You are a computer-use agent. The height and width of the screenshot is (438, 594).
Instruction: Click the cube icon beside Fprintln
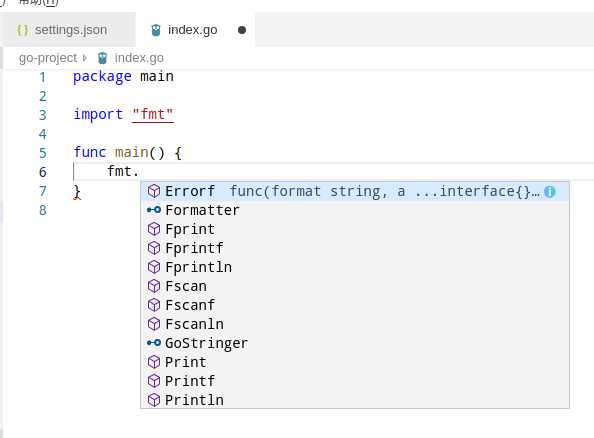click(x=154, y=267)
